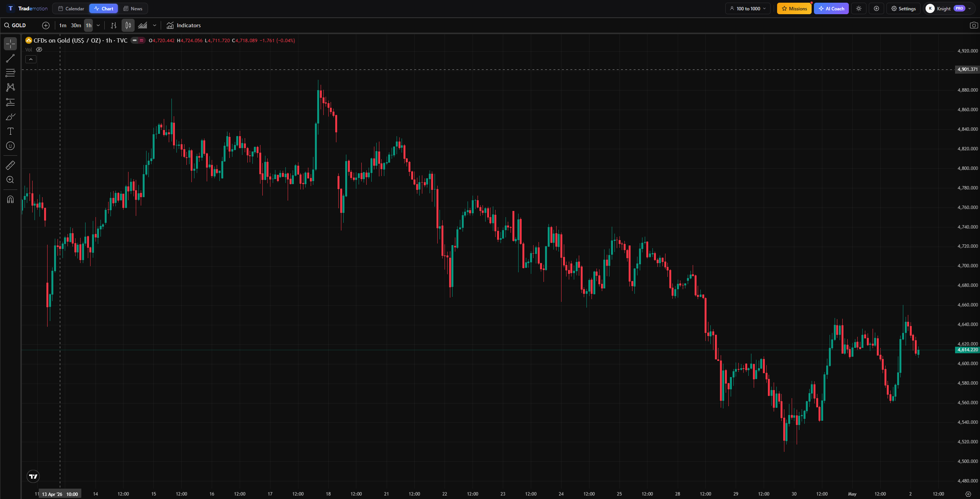Click the 4,920.000 price axis label

coord(967,51)
